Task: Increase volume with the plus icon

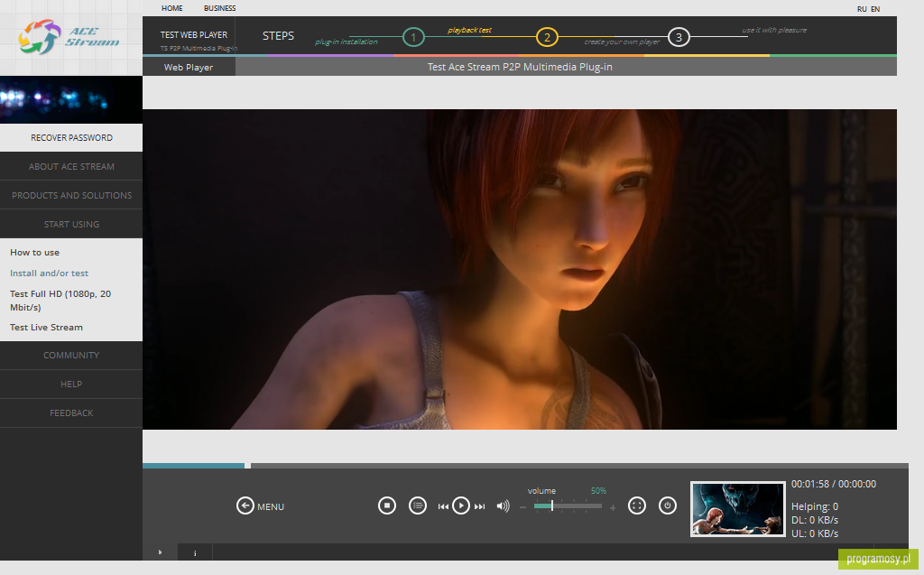Action: coord(613,507)
